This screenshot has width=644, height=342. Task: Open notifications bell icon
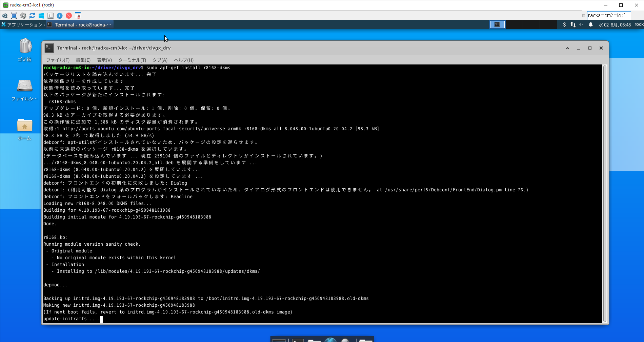pyautogui.click(x=591, y=24)
